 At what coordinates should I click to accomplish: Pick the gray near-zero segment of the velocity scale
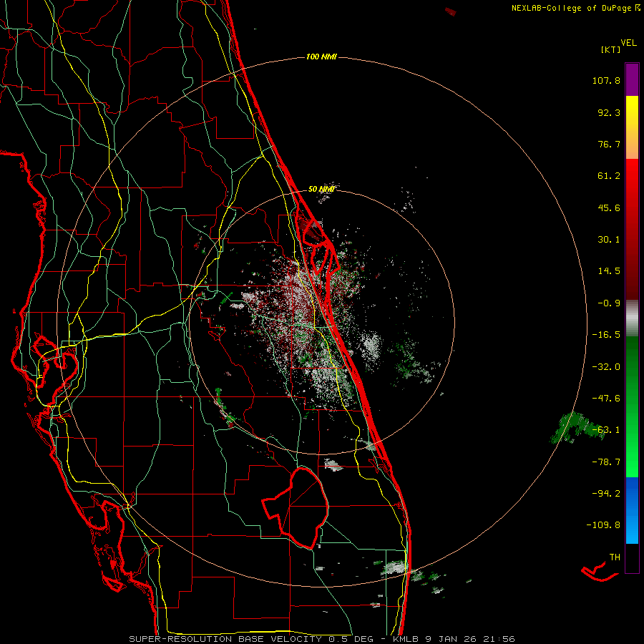click(x=632, y=318)
